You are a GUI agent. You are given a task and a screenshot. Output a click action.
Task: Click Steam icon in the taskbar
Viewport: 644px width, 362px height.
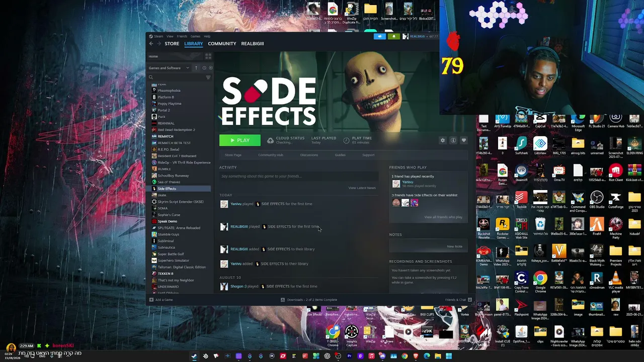tap(194, 356)
